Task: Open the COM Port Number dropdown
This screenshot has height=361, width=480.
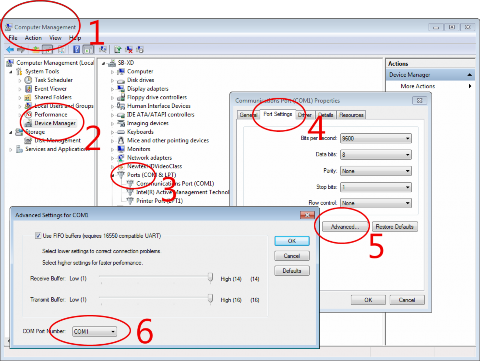Action: [x=94, y=332]
